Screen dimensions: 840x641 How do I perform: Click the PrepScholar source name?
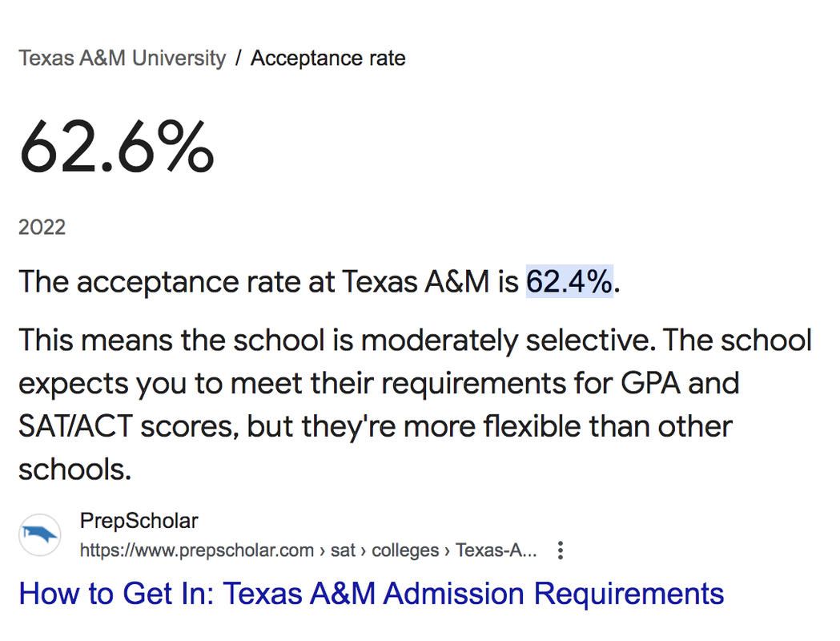pyautogui.click(x=139, y=521)
